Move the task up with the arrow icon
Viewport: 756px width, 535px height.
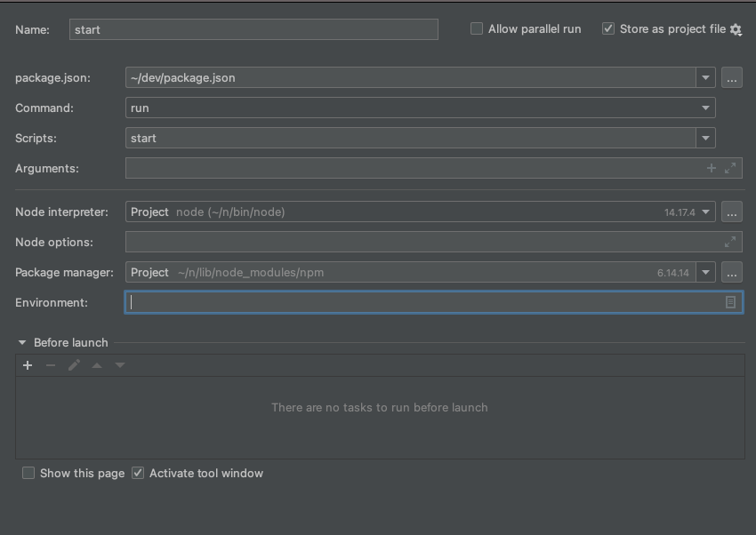[x=97, y=365]
